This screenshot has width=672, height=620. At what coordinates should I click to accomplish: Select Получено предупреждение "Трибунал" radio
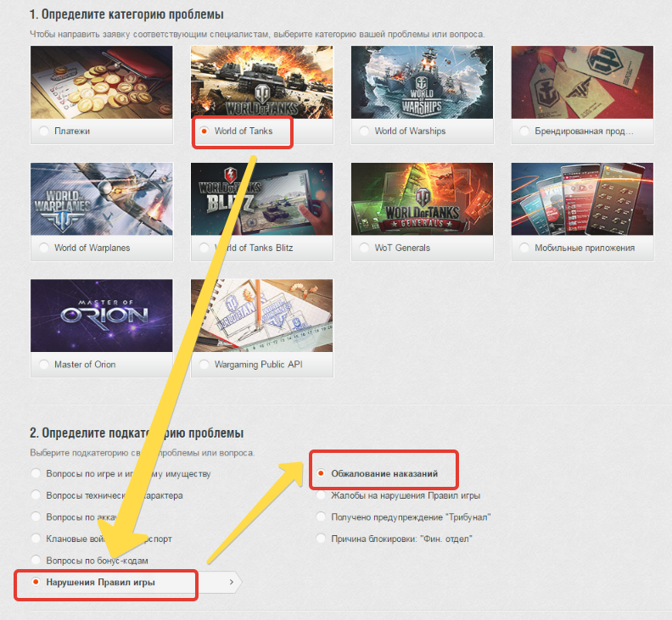(321, 517)
